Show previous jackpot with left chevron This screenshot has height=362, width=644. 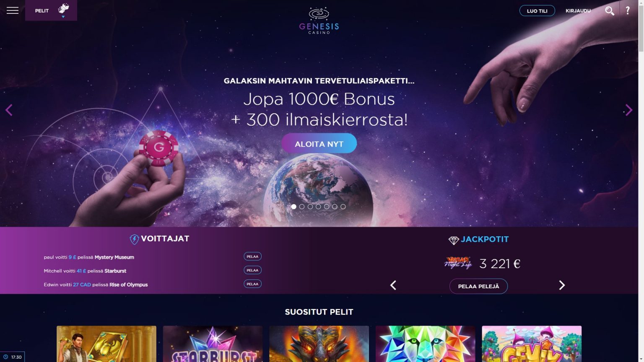pyautogui.click(x=393, y=285)
